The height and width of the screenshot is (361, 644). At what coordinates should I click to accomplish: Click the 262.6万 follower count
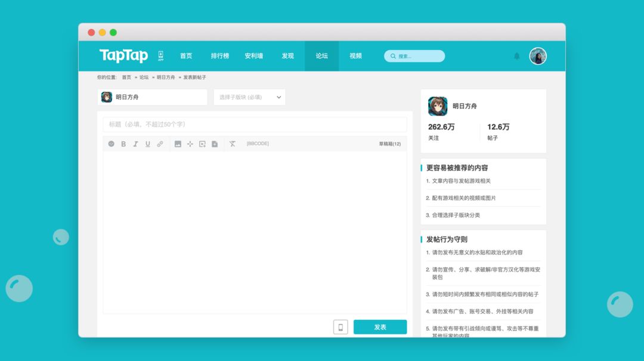(x=441, y=127)
